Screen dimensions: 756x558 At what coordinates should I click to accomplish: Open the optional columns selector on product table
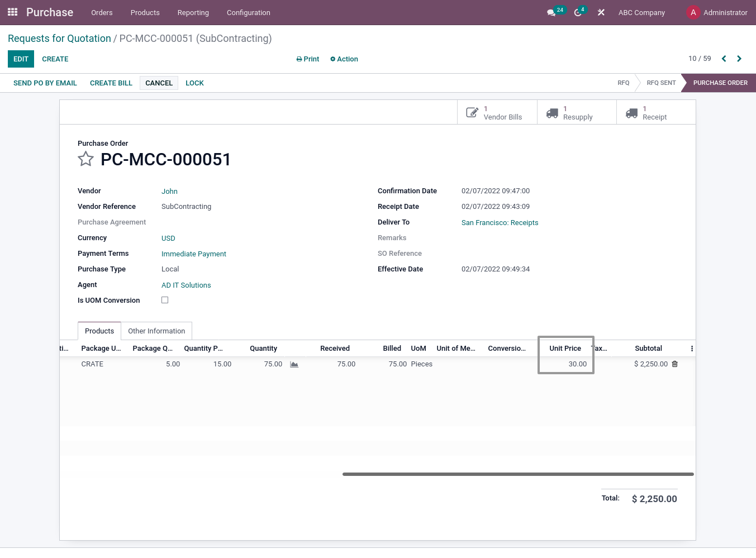point(692,348)
